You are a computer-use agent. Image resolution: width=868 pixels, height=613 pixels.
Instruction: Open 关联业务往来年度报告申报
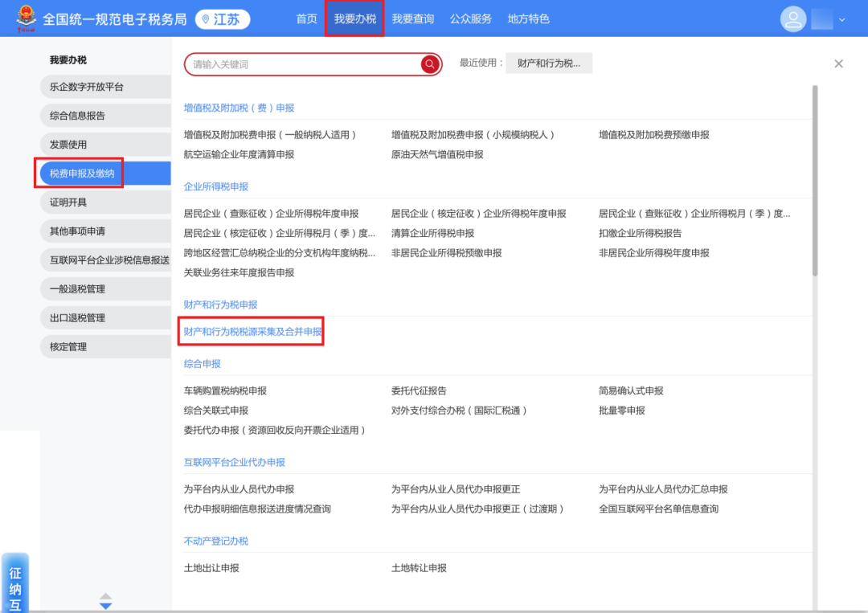click(239, 272)
